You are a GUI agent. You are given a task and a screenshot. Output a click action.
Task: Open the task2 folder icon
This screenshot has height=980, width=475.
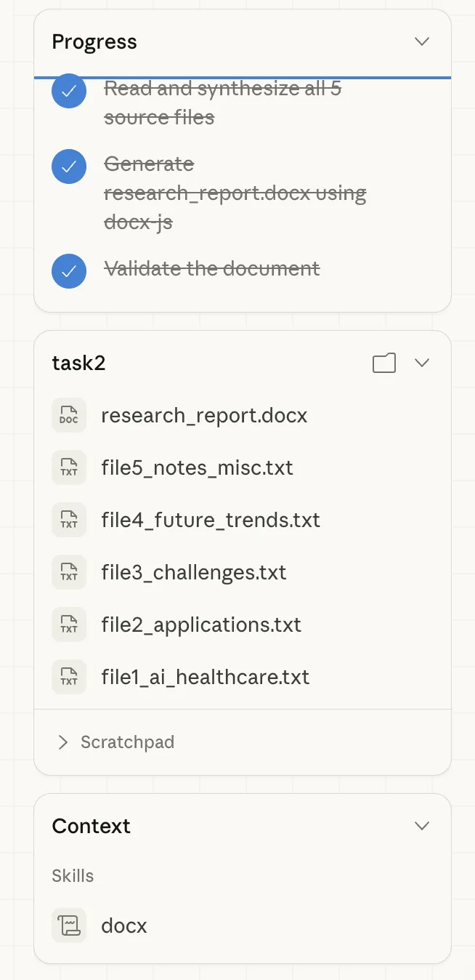pos(384,363)
